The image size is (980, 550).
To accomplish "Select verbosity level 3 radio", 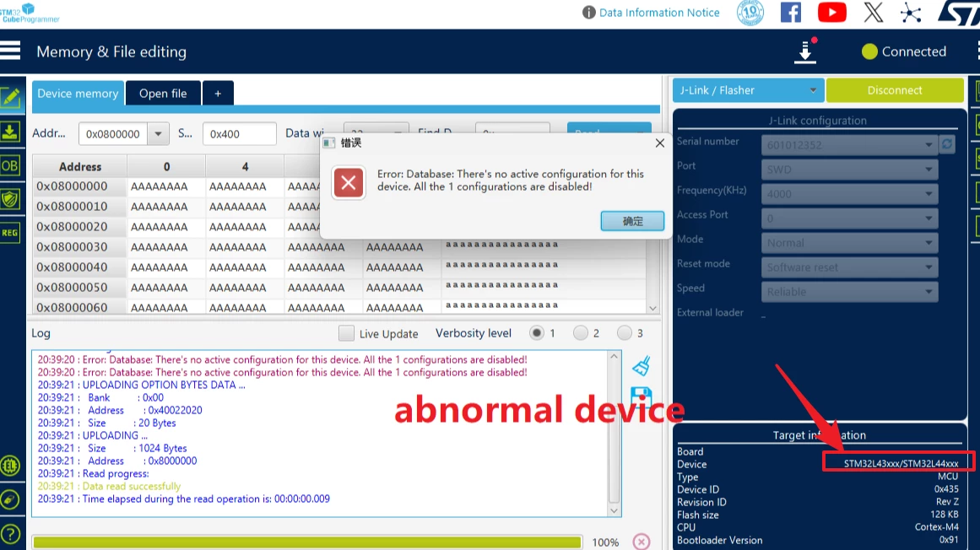I will (624, 333).
